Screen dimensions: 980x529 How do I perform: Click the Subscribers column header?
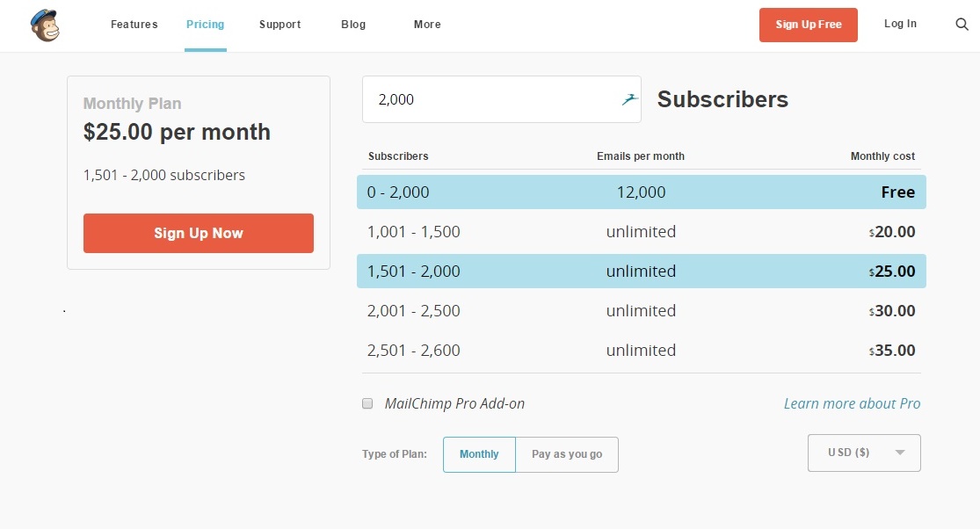pyautogui.click(x=398, y=156)
